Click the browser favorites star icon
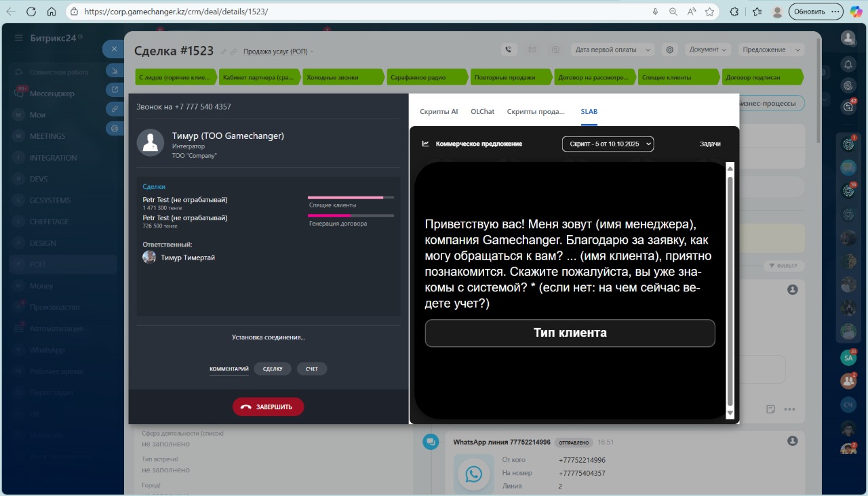The width and height of the screenshot is (868, 496). click(x=709, y=12)
